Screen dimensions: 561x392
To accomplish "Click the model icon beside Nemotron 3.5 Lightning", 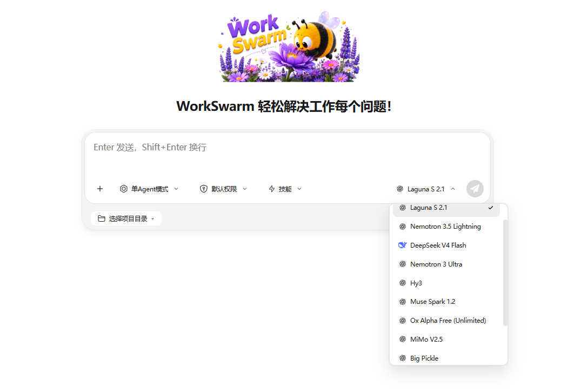I will point(403,226).
